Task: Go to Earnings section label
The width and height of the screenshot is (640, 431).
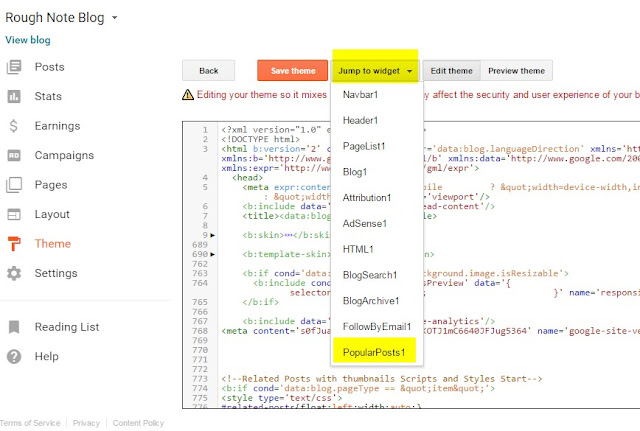Action: coord(57,126)
